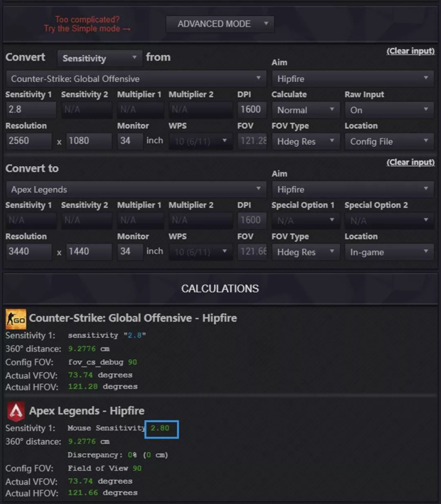Click the resolution width field showing 3440

click(29, 252)
